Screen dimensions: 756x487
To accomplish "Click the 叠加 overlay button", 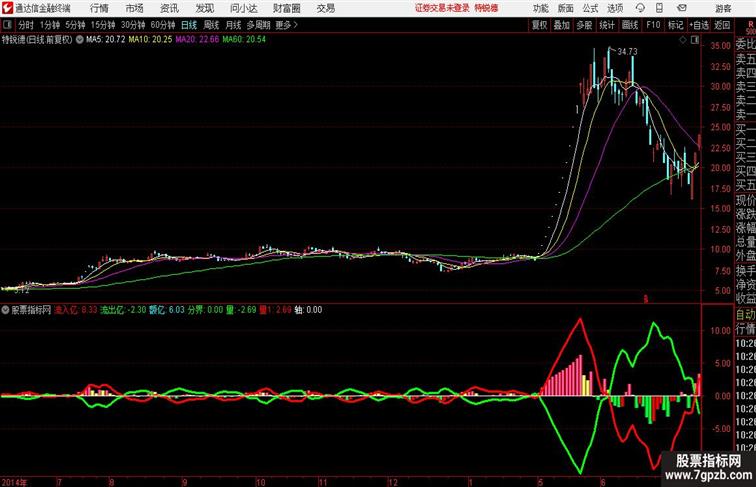I will pyautogui.click(x=562, y=25).
